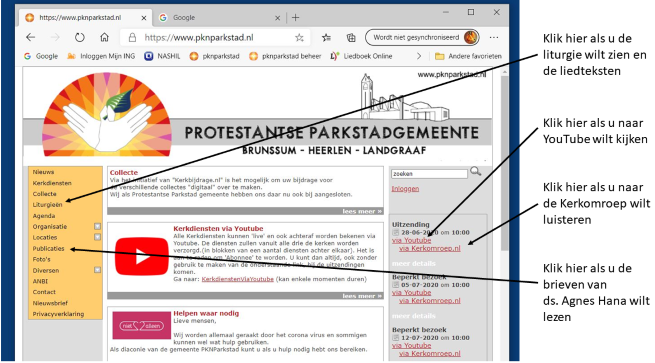This screenshot has height=363, width=655.
Task: Open browser settings three-dots menu
Action: 494,38
